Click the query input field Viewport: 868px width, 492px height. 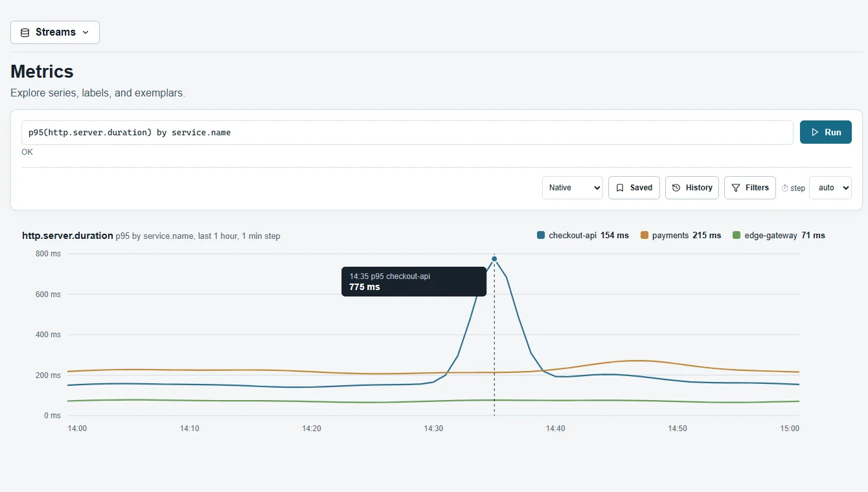(407, 133)
